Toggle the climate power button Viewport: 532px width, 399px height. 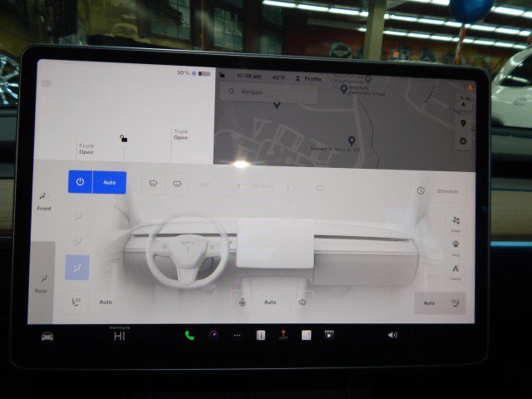[x=80, y=182]
